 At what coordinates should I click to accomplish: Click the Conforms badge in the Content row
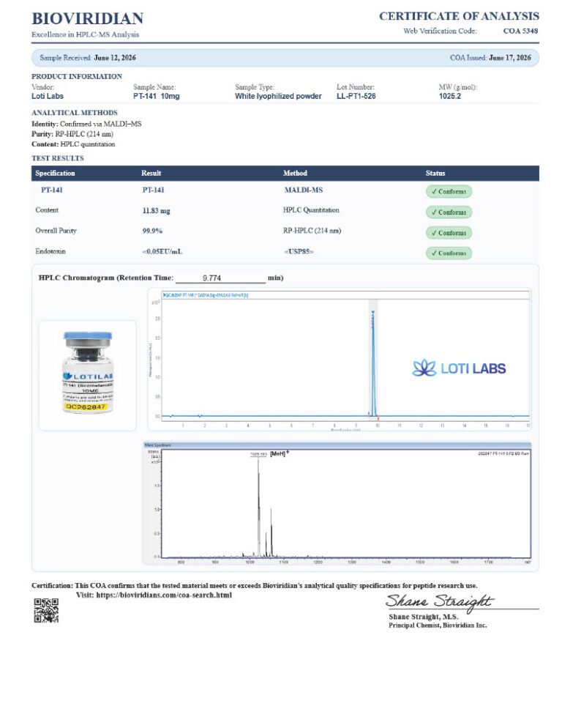[449, 212]
